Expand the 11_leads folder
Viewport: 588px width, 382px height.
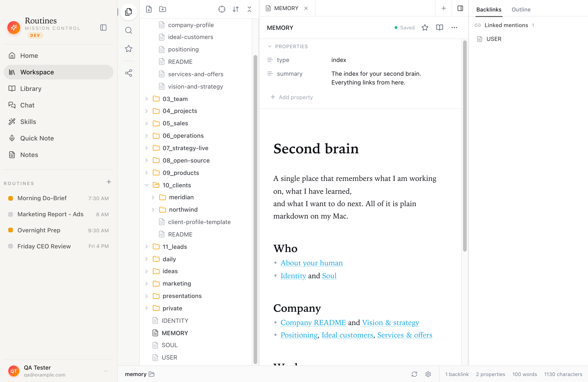pyautogui.click(x=147, y=246)
